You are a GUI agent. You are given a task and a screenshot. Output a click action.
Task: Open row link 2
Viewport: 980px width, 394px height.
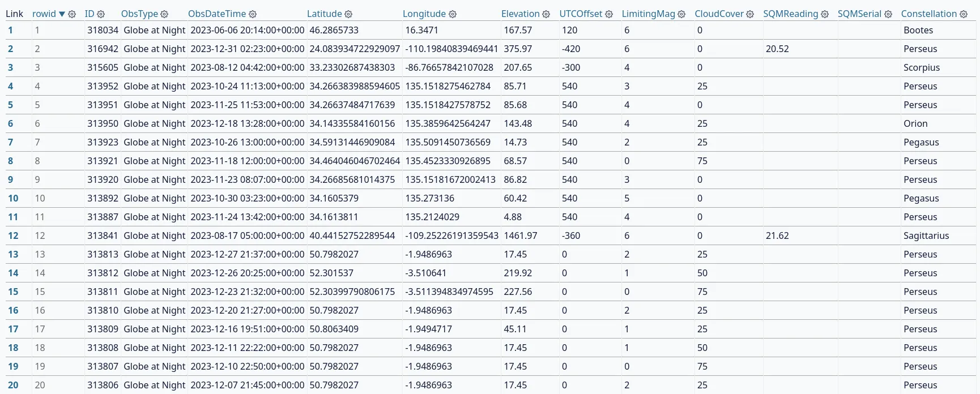tap(10, 49)
